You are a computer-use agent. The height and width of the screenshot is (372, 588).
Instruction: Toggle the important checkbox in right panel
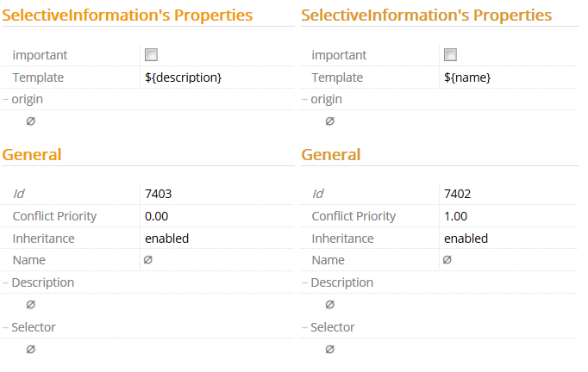click(x=450, y=55)
